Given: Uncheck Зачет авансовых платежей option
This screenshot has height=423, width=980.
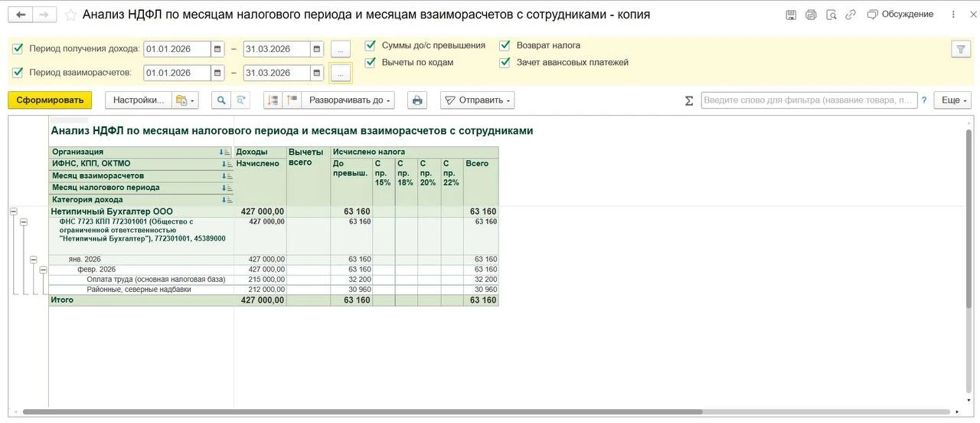Looking at the screenshot, I should point(505,62).
